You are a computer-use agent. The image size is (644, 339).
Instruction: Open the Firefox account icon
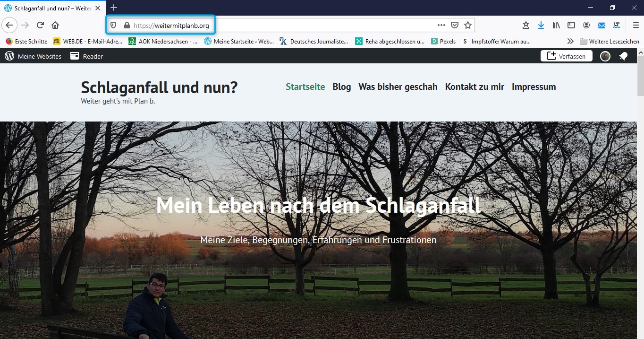click(x=586, y=25)
